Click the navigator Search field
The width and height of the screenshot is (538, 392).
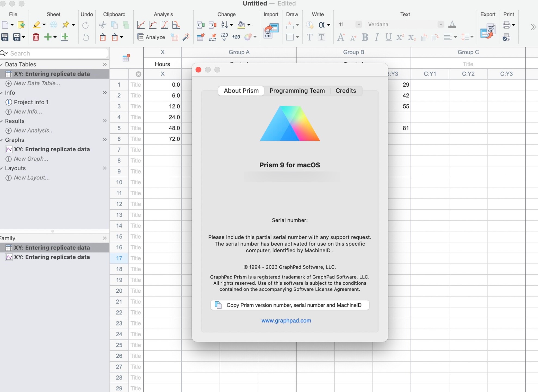click(58, 53)
